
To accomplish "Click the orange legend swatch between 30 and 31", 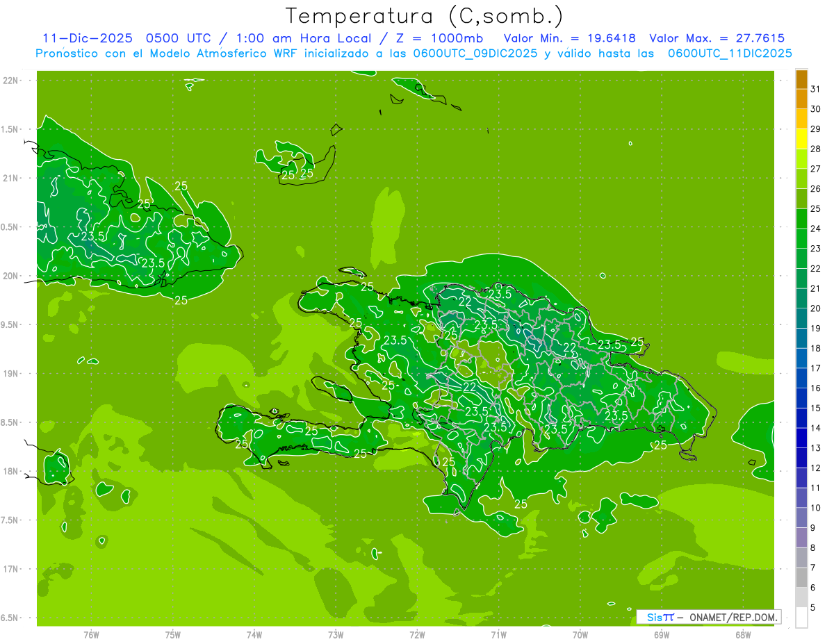I will pos(801,99).
